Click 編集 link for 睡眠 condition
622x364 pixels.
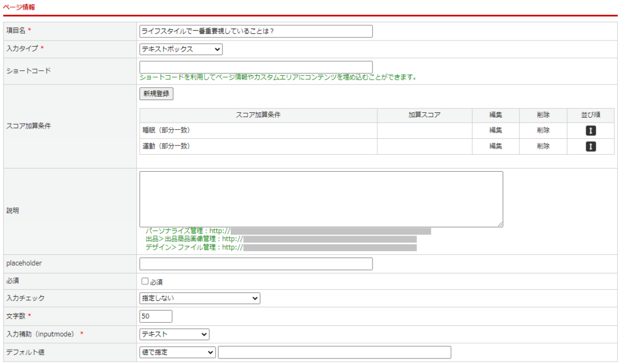(x=496, y=130)
